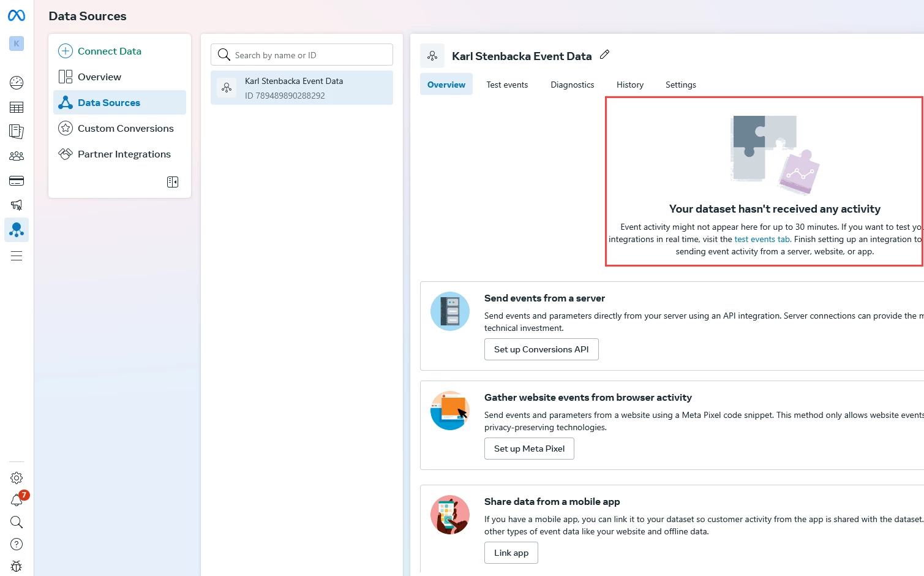This screenshot has height=576, width=924.
Task: Click dataset ID 789489890288292
Action: (x=285, y=96)
